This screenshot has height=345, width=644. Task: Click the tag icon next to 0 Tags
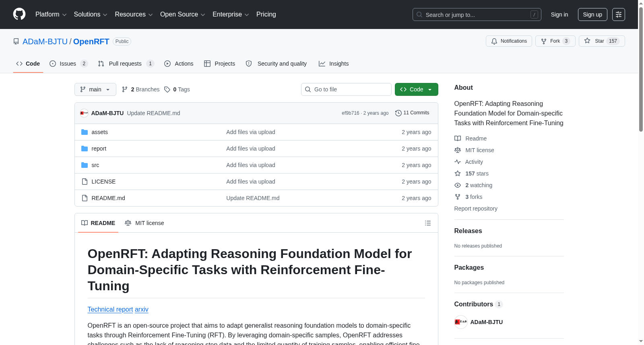[167, 89]
